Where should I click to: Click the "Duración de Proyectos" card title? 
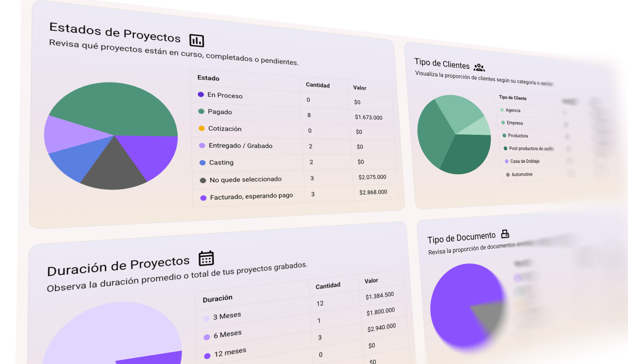click(118, 266)
